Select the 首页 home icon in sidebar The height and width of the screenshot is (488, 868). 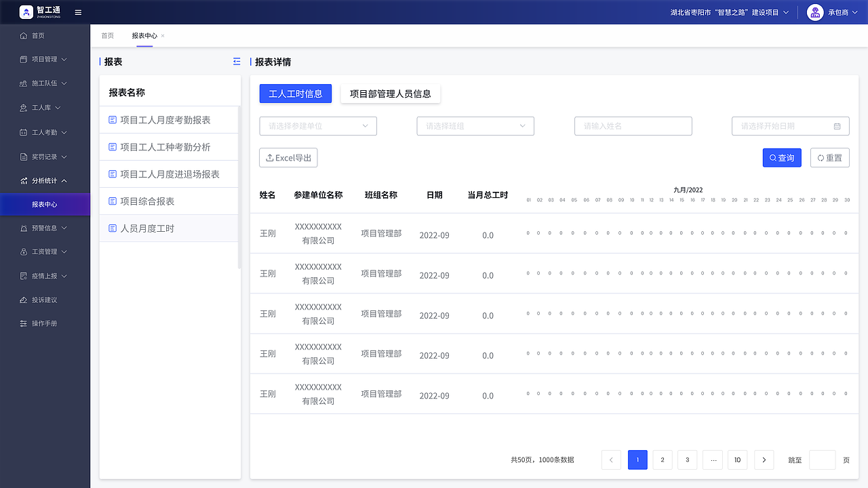coord(24,35)
